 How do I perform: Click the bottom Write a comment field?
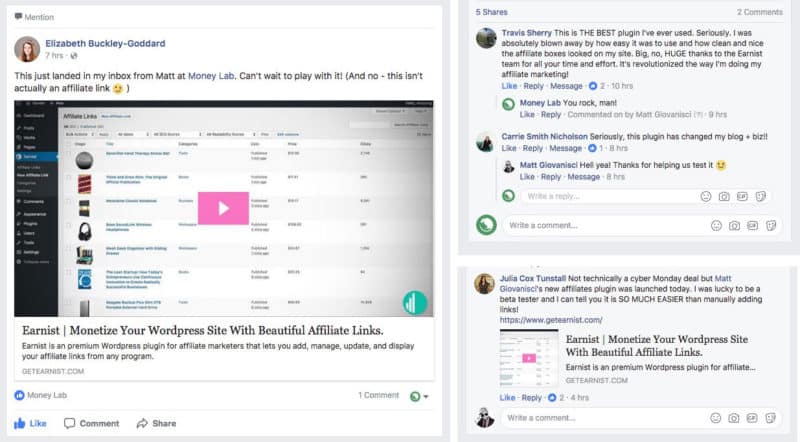(641, 418)
